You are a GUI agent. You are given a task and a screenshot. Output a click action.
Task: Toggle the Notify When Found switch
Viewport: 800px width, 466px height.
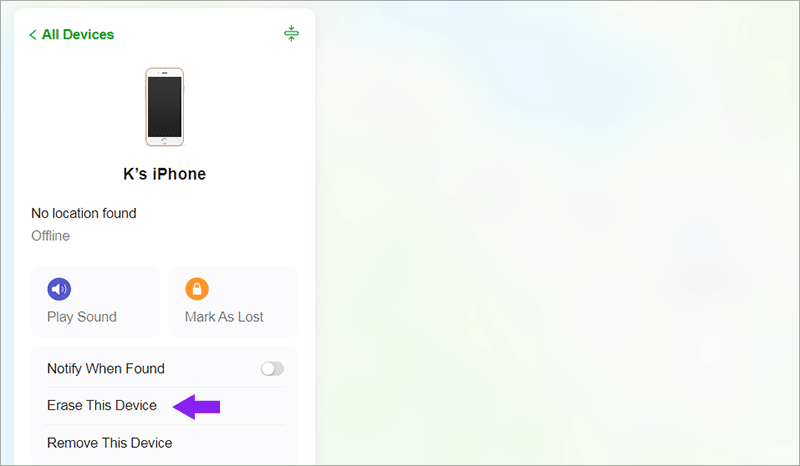coord(272,369)
